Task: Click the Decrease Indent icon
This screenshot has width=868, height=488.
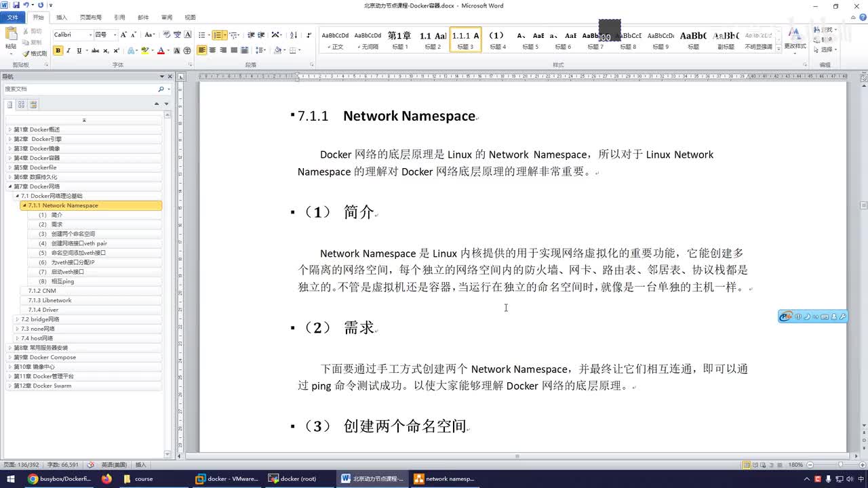Action: [x=251, y=35]
